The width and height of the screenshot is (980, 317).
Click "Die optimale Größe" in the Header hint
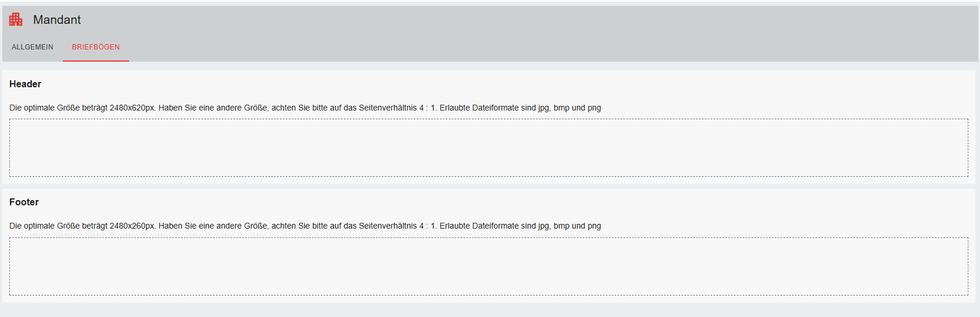pos(44,108)
